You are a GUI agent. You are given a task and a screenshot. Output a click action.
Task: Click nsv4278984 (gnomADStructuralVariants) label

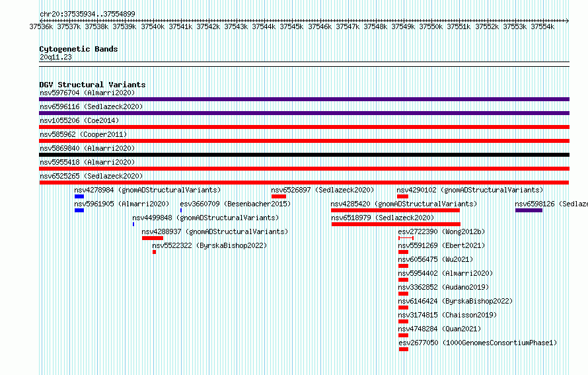147,190
